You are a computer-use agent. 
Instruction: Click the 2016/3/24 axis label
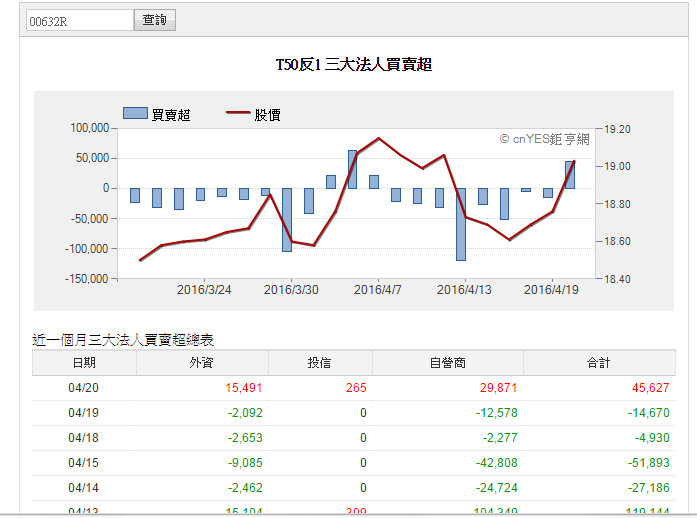pyautogui.click(x=204, y=290)
